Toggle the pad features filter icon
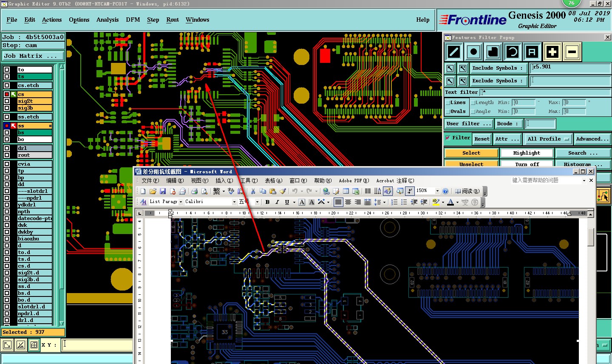612x364 pixels. (x=473, y=52)
